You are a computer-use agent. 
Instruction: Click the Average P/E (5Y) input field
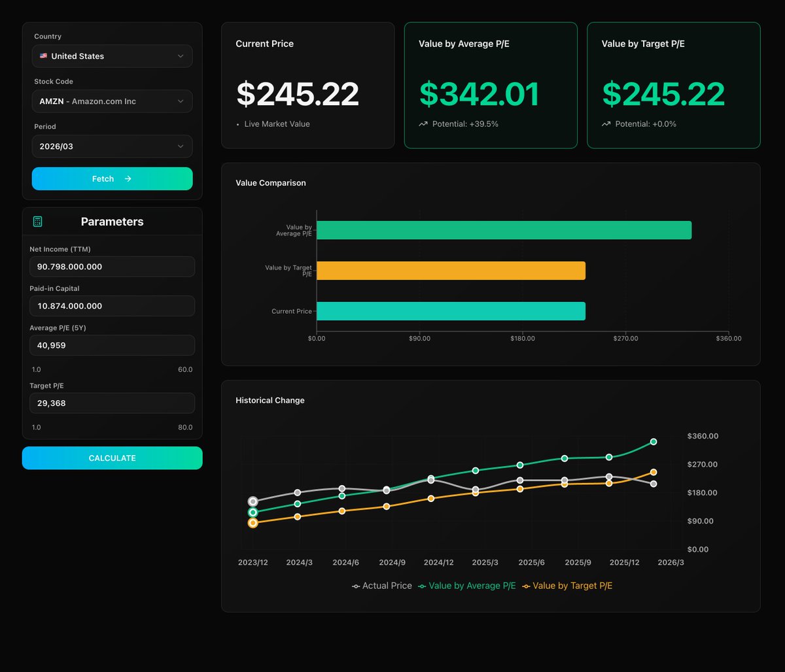[113, 345]
